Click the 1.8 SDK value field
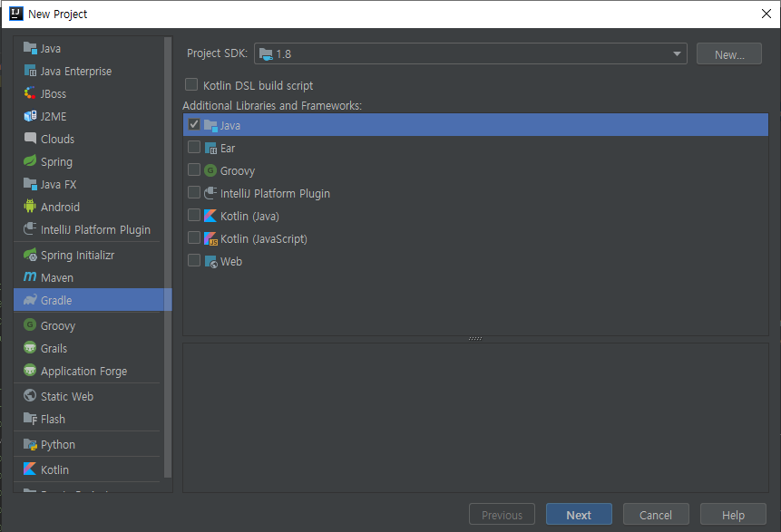Viewport: 781px width, 532px height. tap(470, 53)
